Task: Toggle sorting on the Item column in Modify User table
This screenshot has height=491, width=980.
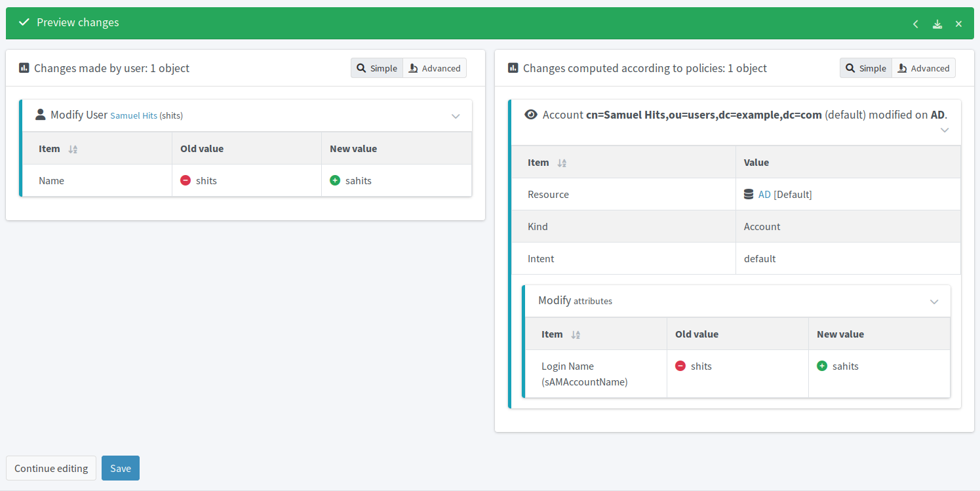Action: click(71, 148)
